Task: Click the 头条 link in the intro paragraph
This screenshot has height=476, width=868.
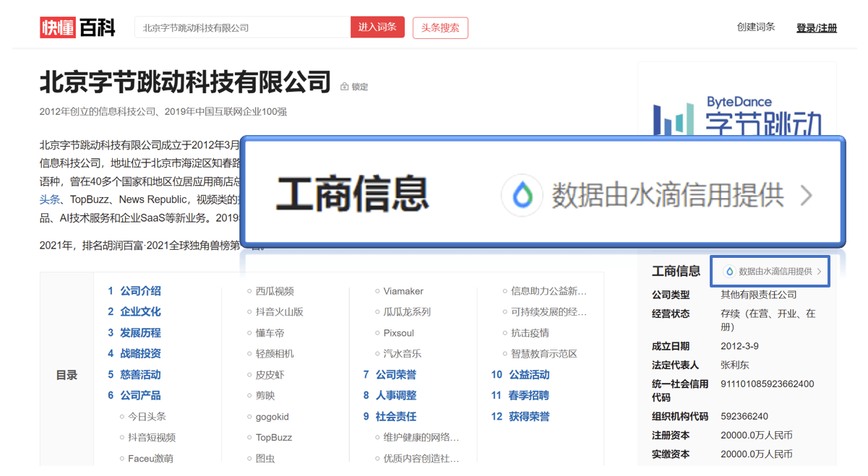Action: 50,199
